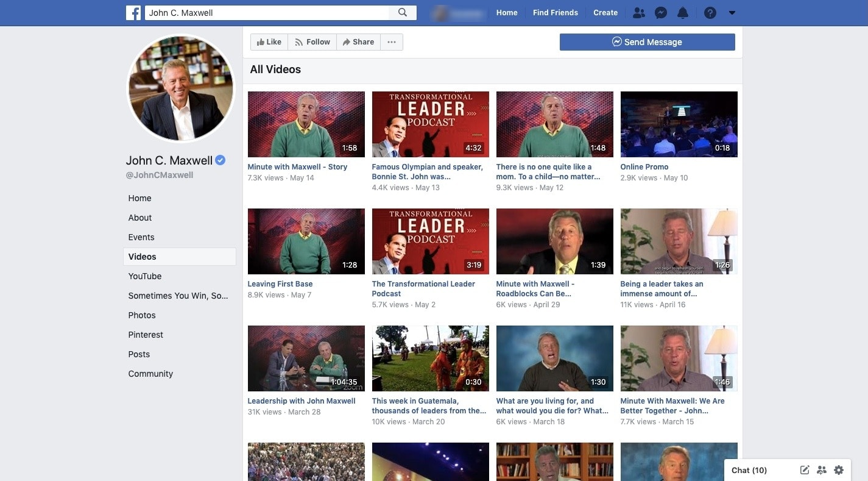868x481 pixels.
Task: Open What are you living for title link
Action: click(x=552, y=406)
